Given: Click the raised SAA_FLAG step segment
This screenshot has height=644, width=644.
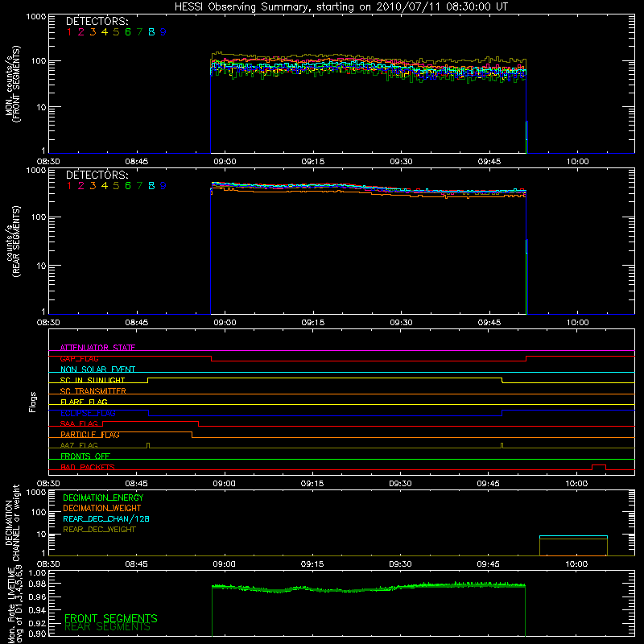Looking at the screenshot, I should 151,422.
